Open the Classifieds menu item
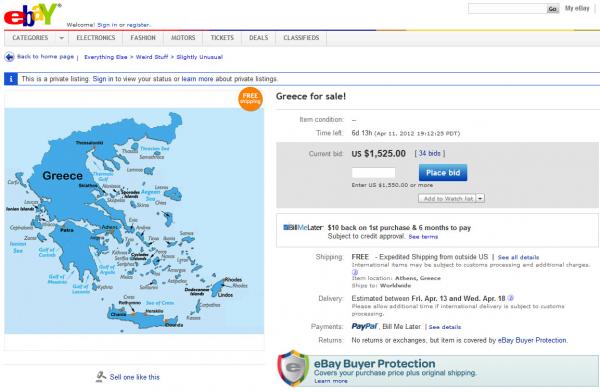Image resolution: width=600 pixels, height=392 pixels. tap(301, 38)
